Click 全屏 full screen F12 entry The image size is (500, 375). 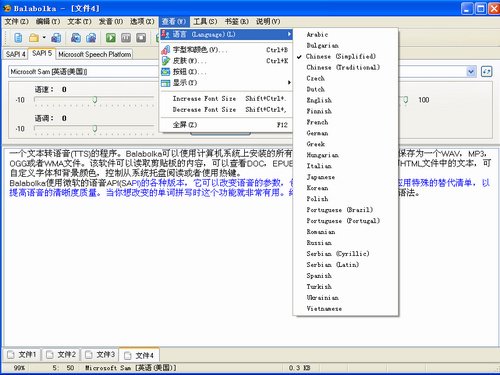226,125
